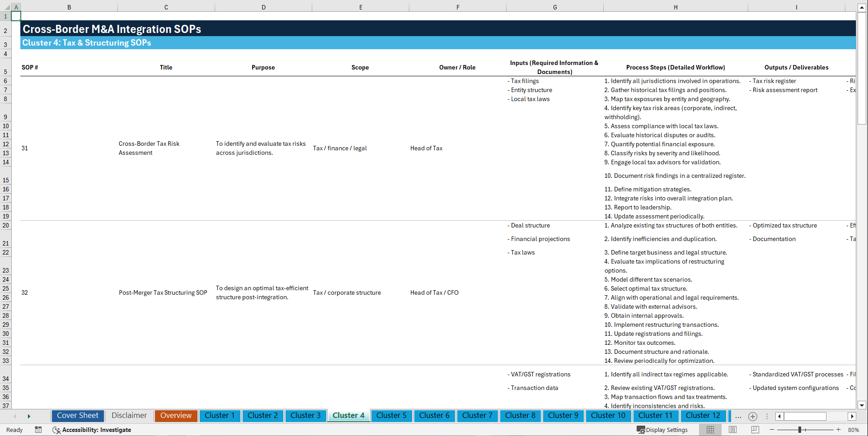Click Zoom In plus icon
The image size is (868, 436).
(839, 430)
